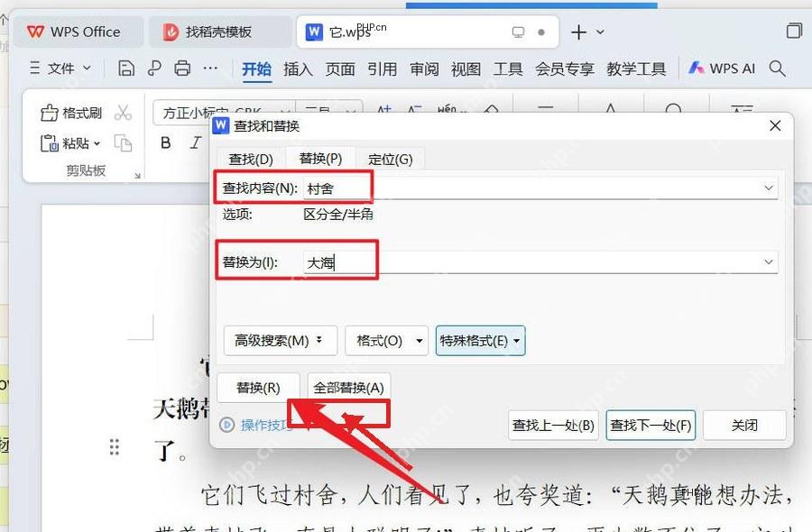Open the 教学工具 ribbon tab

click(x=636, y=69)
